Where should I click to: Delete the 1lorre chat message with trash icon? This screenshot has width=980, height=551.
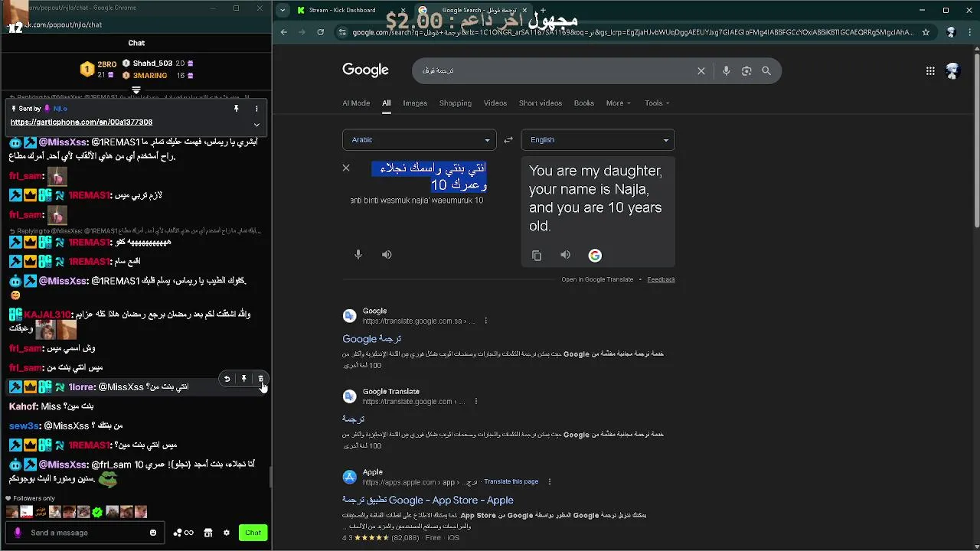tap(261, 379)
